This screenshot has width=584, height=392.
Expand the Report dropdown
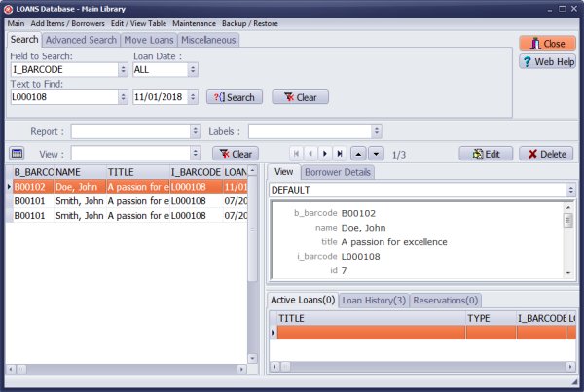[x=196, y=131]
